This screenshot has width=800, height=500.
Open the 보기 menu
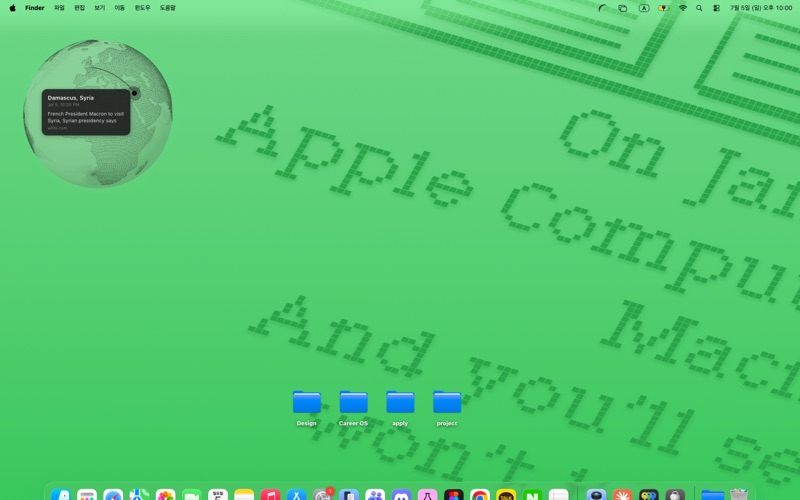pyautogui.click(x=99, y=8)
